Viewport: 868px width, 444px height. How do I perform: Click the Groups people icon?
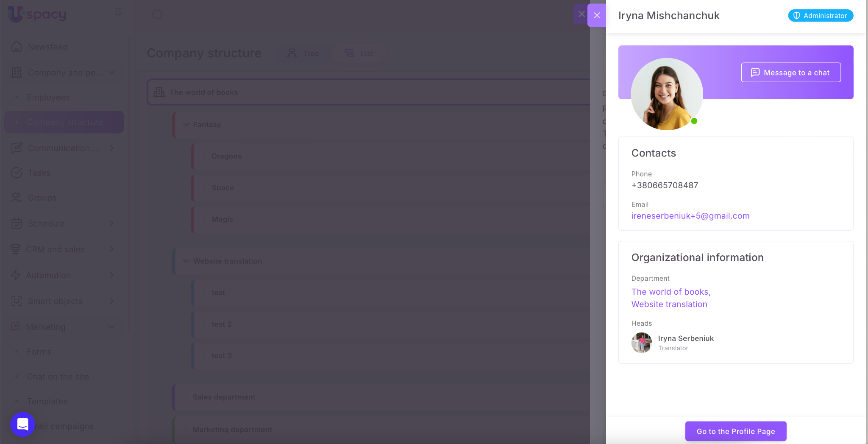[17, 198]
